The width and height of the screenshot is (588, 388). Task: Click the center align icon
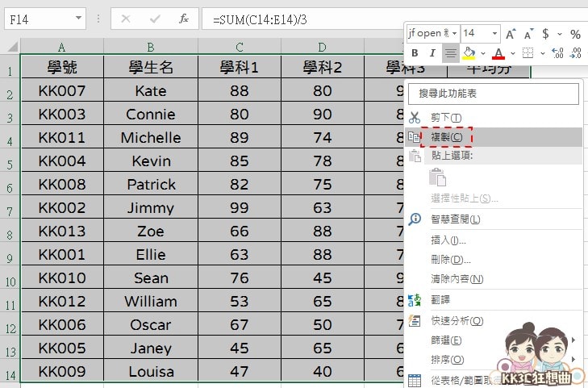pos(451,53)
